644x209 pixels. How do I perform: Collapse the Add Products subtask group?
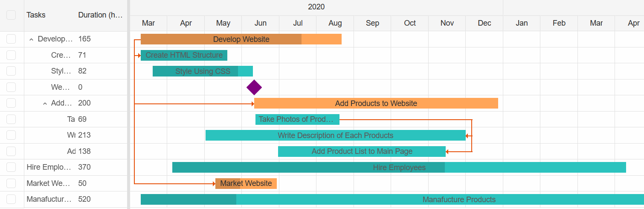pyautogui.click(x=45, y=103)
